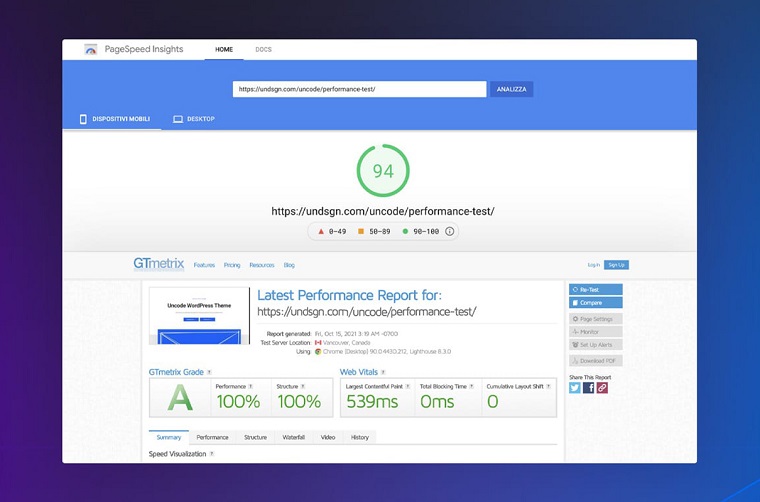This screenshot has width=760, height=502.
Task: Select the Waterfall tab
Action: coord(294,437)
